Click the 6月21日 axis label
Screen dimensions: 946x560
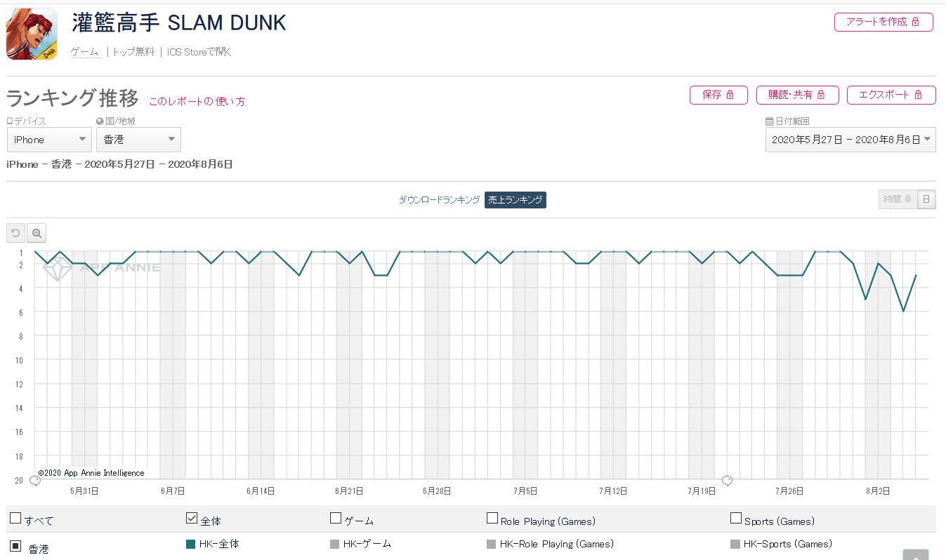(349, 491)
